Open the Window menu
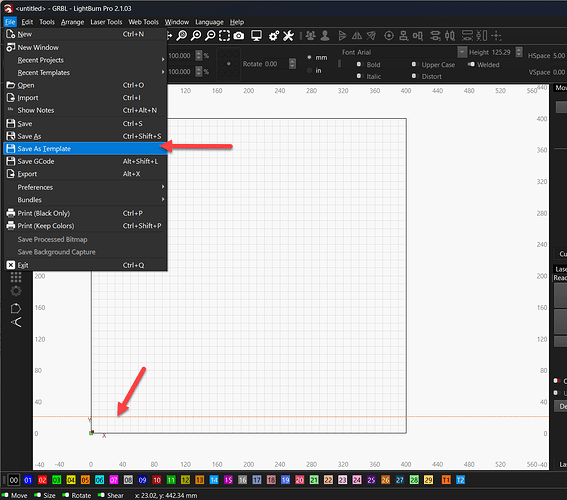 pyautogui.click(x=177, y=22)
